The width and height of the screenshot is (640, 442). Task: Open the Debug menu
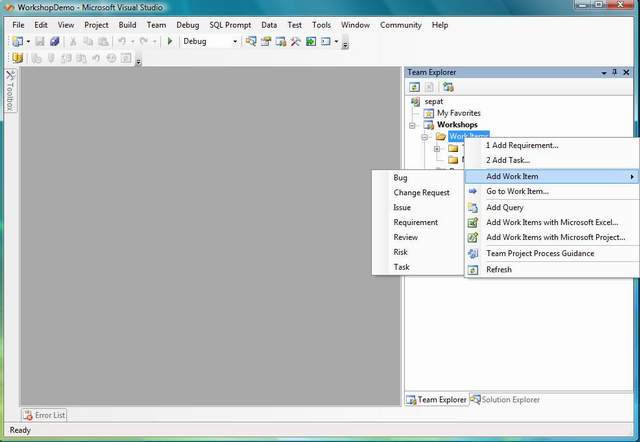coord(188,25)
